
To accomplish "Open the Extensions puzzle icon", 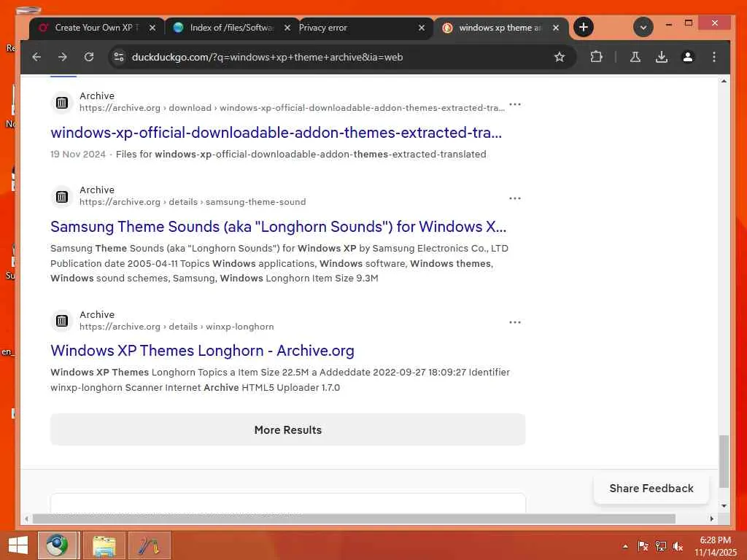I will 596,57.
